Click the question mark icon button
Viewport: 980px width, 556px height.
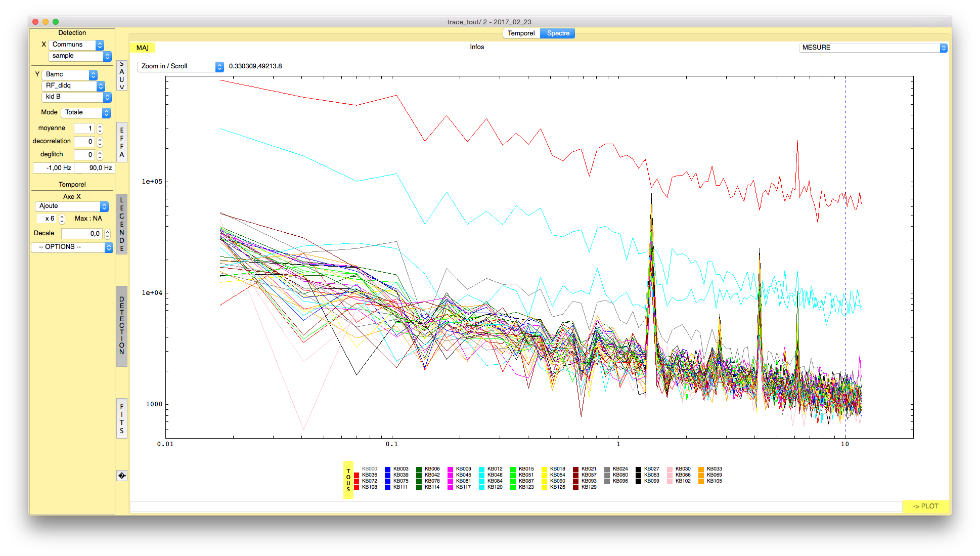click(x=121, y=476)
